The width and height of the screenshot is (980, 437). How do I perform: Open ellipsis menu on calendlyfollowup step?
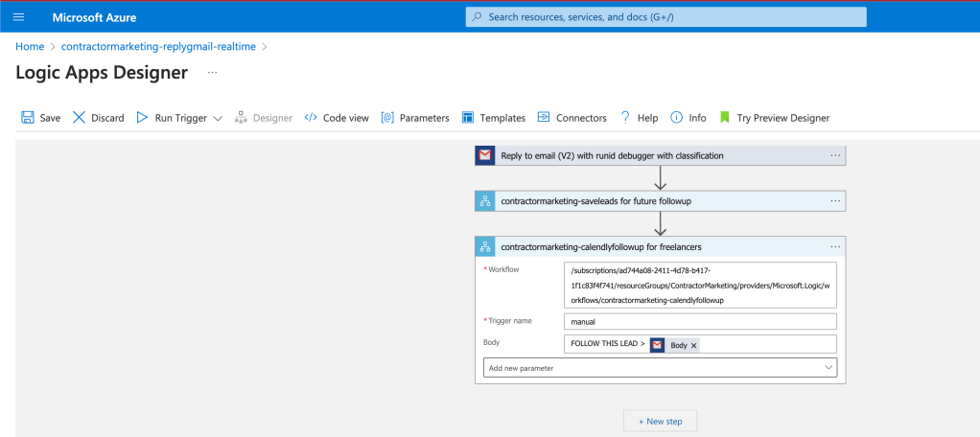[835, 246]
